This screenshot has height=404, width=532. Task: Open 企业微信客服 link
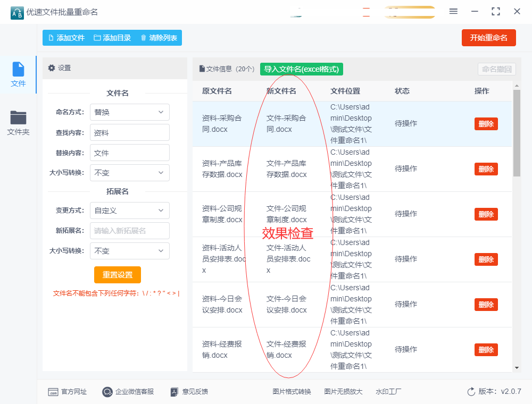coord(128,392)
